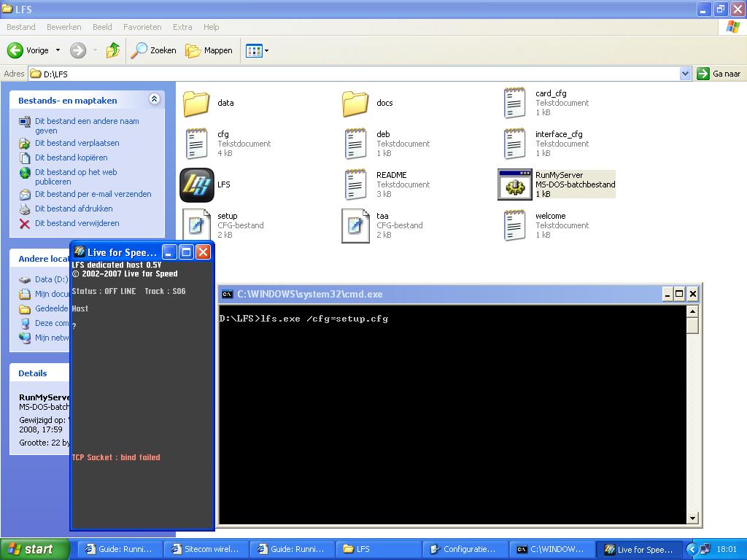Select the README text document icon

(355, 184)
